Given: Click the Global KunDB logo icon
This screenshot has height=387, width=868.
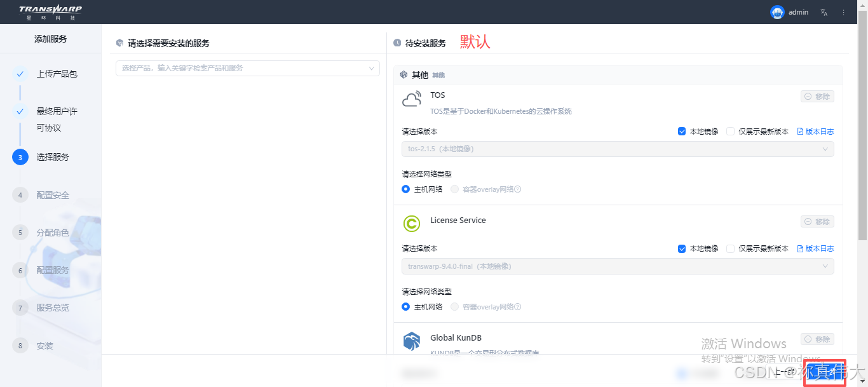Looking at the screenshot, I should (x=412, y=341).
